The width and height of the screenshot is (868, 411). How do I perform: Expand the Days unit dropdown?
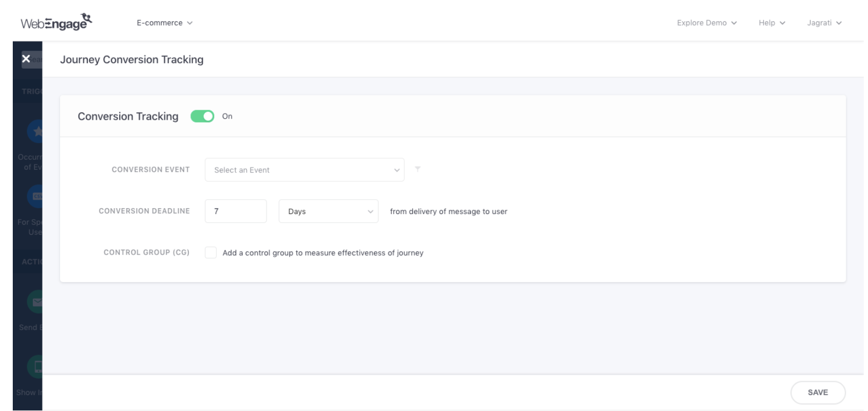pyautogui.click(x=328, y=211)
